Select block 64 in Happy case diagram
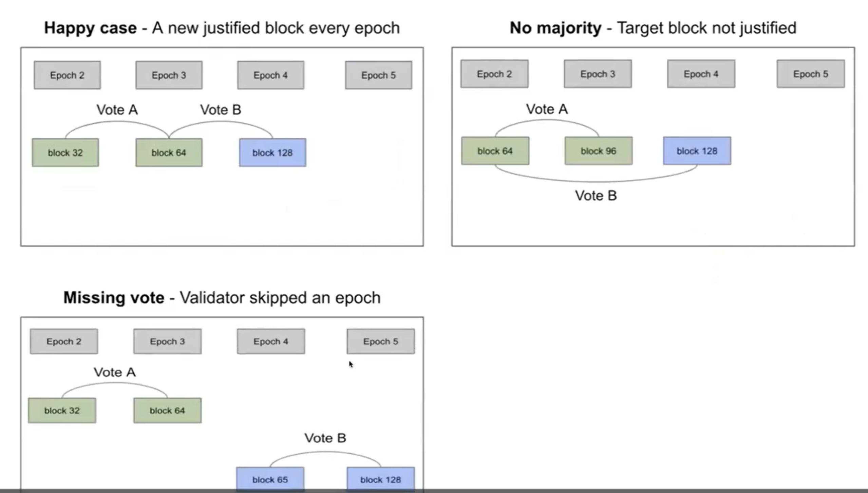Viewport: 868px width, 493px height. click(168, 153)
